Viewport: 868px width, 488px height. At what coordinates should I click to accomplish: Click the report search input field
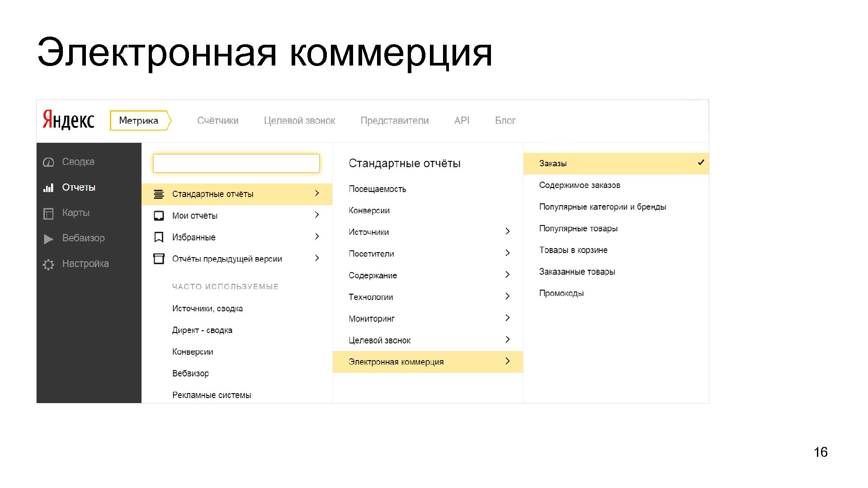(x=236, y=163)
